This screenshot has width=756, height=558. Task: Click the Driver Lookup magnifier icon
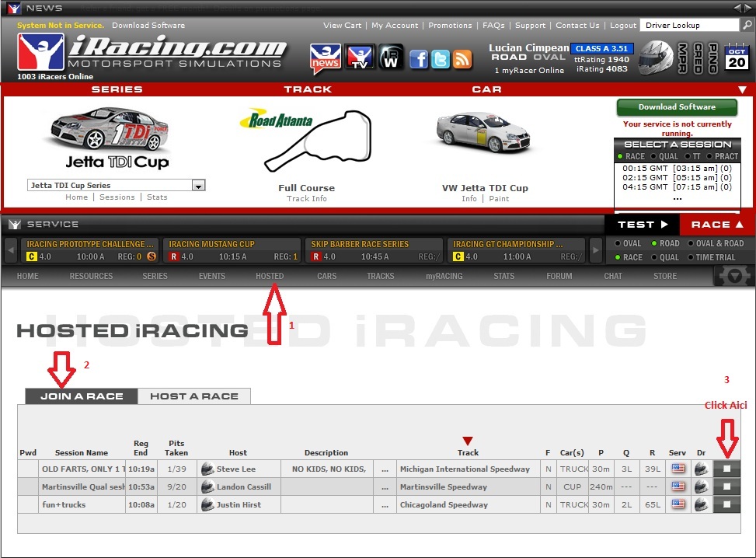coord(747,25)
